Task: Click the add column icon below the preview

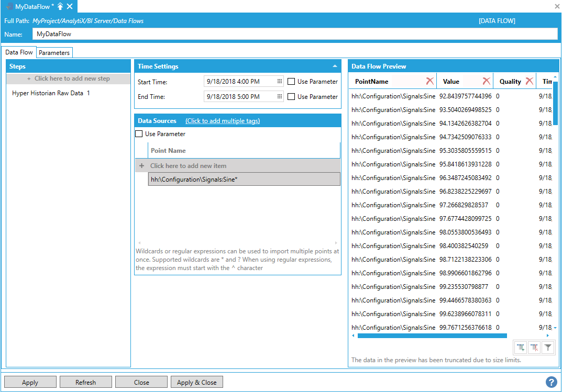Action: tap(521, 347)
